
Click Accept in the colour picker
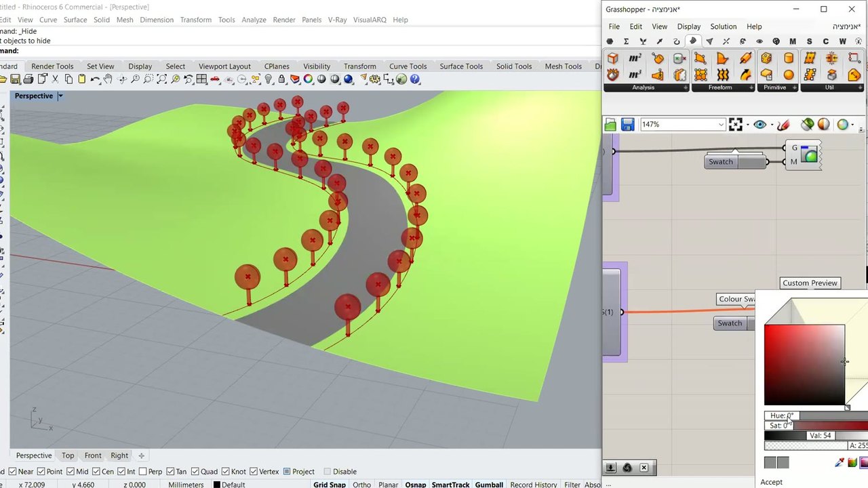(x=771, y=482)
